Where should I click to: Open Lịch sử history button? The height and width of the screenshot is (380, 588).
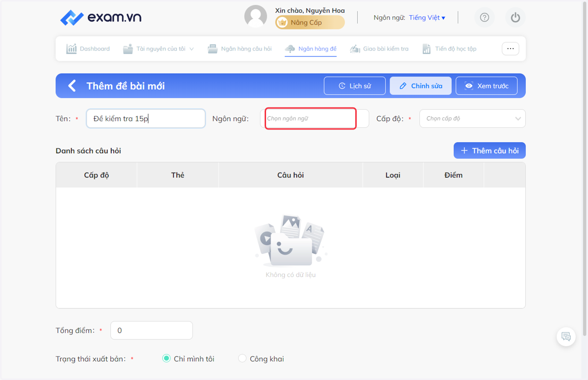click(355, 86)
